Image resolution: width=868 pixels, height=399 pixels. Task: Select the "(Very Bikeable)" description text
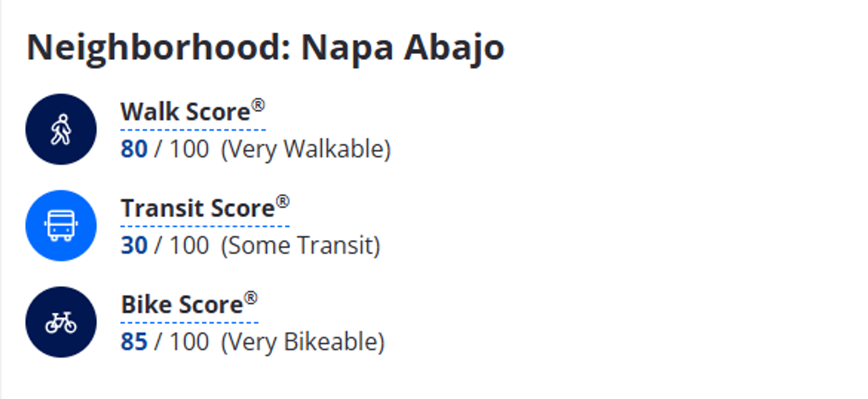[x=302, y=342]
